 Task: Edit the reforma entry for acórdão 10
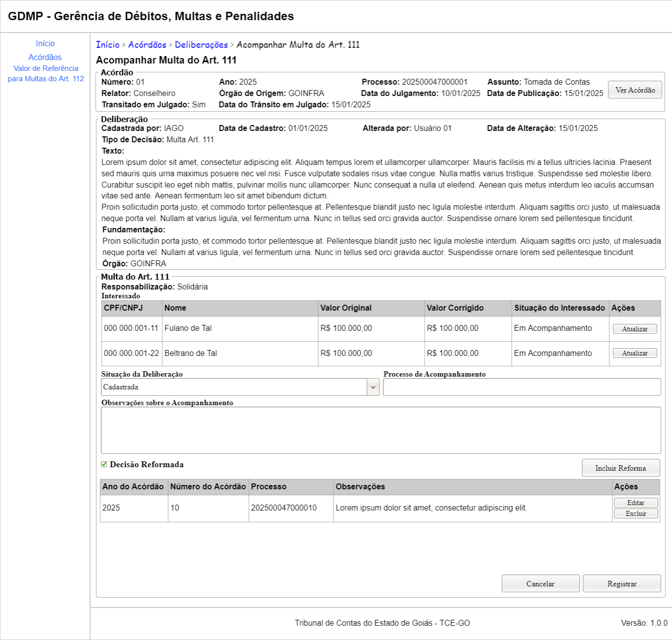[636, 503]
